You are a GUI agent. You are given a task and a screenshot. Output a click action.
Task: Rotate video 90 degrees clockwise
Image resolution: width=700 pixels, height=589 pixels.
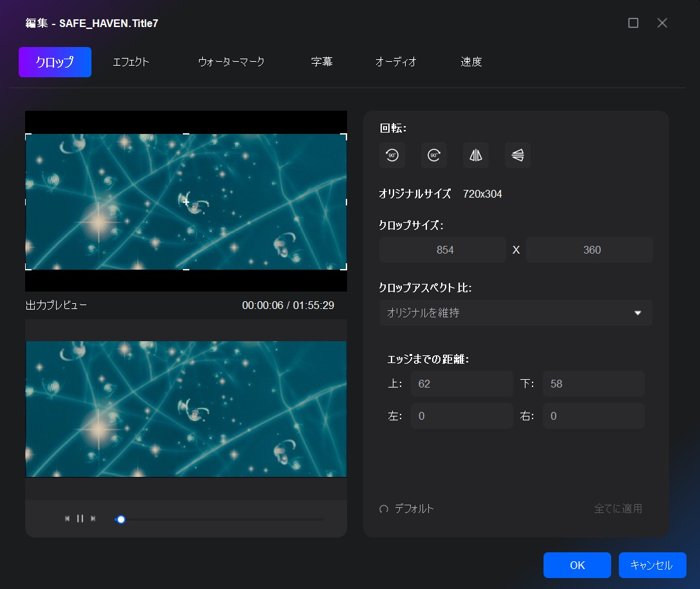point(434,155)
